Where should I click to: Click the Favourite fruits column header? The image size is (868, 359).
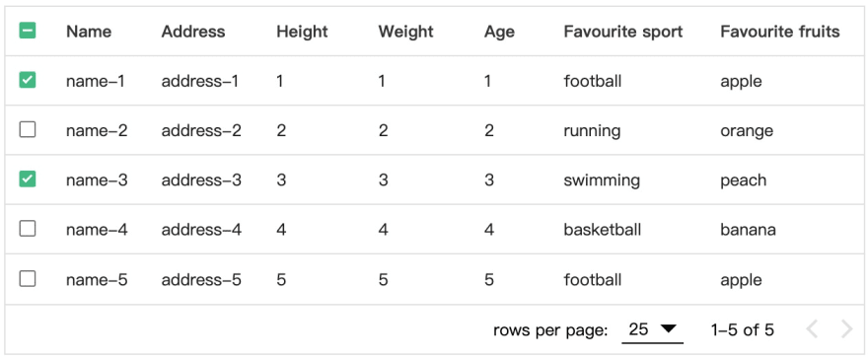click(780, 32)
